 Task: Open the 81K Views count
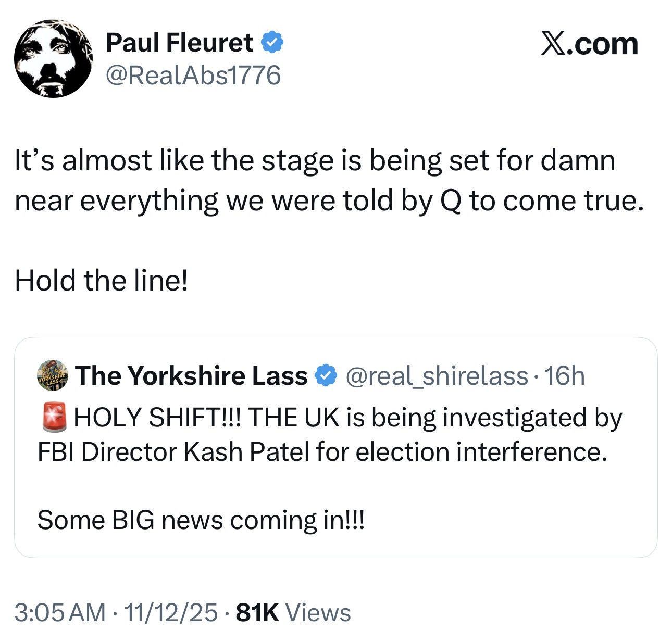(x=293, y=612)
